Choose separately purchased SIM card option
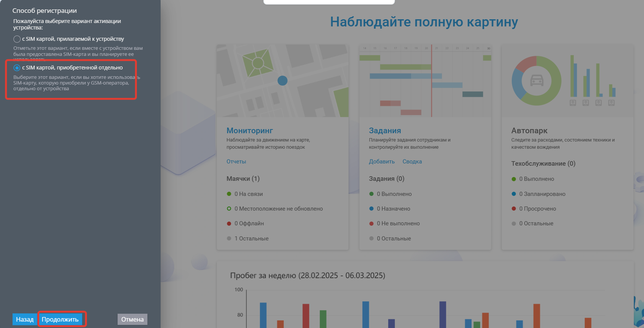The width and height of the screenshot is (644, 328). point(17,68)
